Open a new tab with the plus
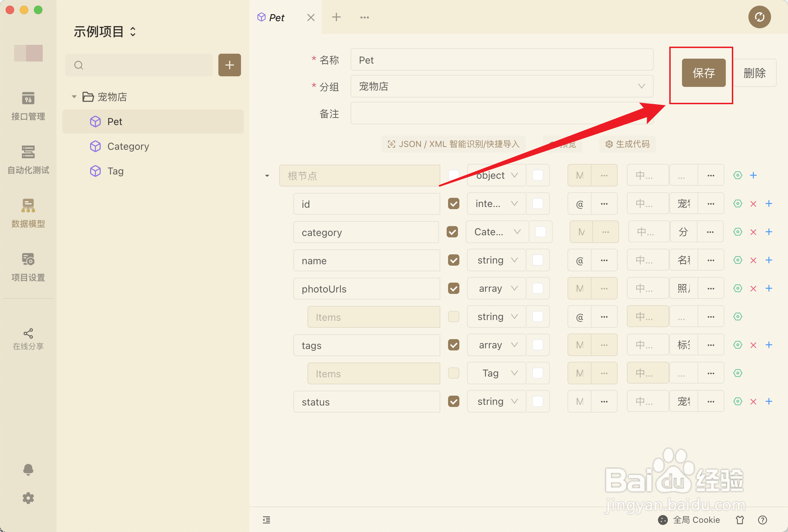The width and height of the screenshot is (788, 532). coord(336,17)
